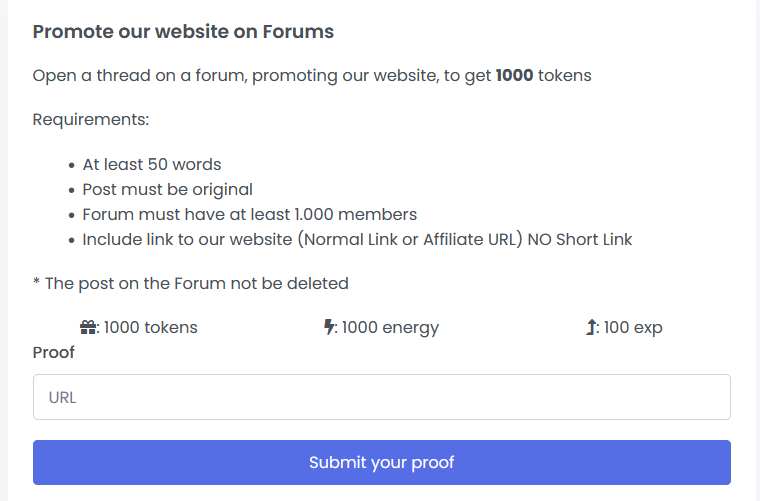This screenshot has width=760, height=501.
Task: Click the note about post not deleted
Action: (191, 283)
